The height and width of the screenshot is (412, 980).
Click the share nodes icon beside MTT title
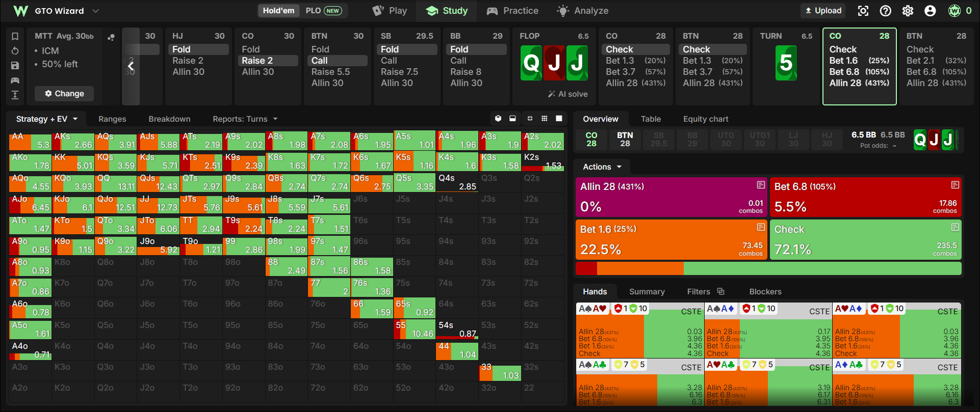[x=111, y=37]
